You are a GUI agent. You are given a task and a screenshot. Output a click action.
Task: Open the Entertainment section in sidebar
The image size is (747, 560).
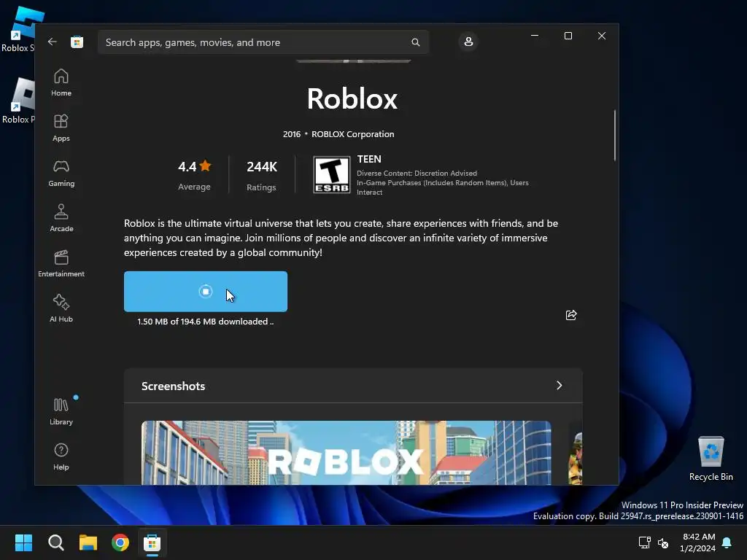pyautogui.click(x=61, y=263)
